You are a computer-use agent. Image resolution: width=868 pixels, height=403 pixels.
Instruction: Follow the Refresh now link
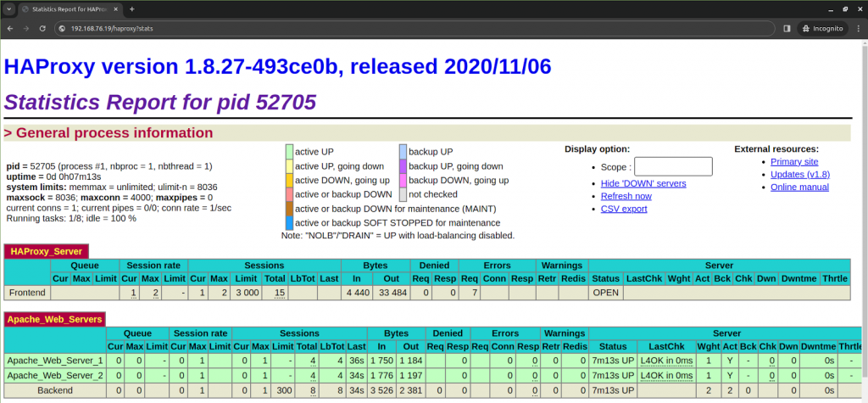pyautogui.click(x=626, y=196)
